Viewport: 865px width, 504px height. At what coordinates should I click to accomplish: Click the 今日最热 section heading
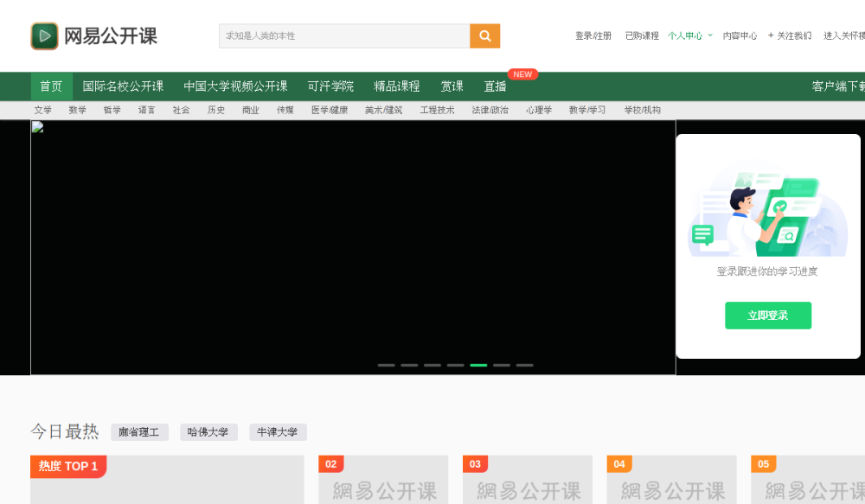point(65,431)
